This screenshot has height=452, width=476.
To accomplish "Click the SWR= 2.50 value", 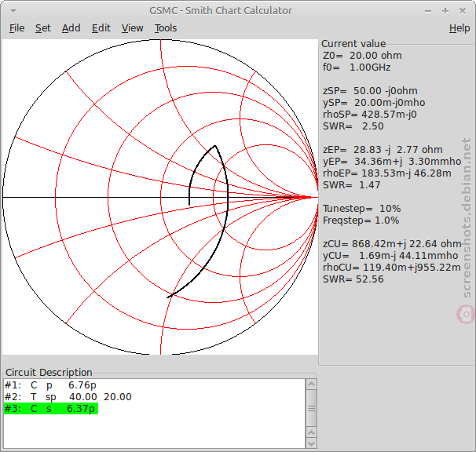I will tap(353, 126).
